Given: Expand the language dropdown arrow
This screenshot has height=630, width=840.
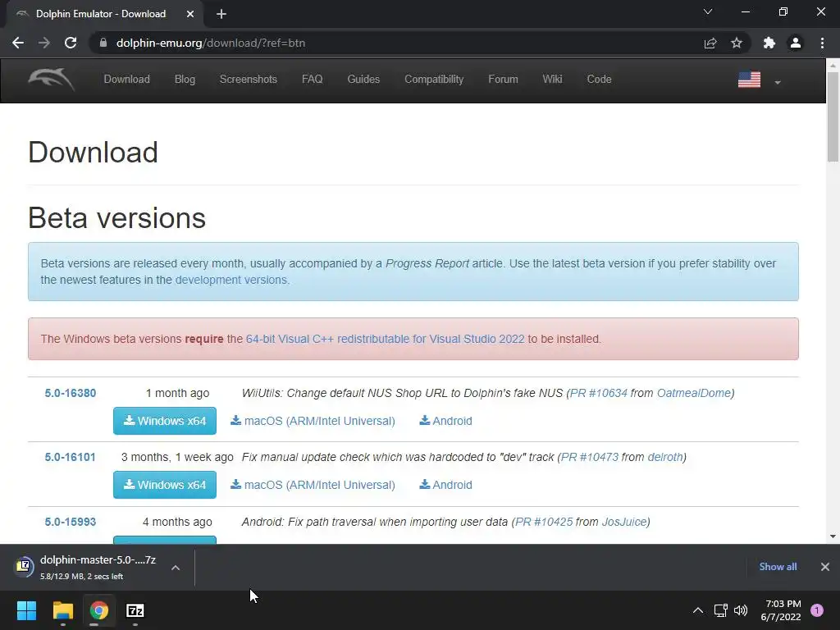Looking at the screenshot, I should coord(778,83).
